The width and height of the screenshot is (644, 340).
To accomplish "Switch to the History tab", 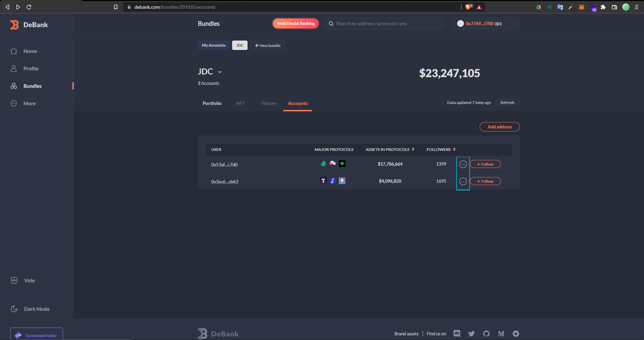I will [x=269, y=103].
